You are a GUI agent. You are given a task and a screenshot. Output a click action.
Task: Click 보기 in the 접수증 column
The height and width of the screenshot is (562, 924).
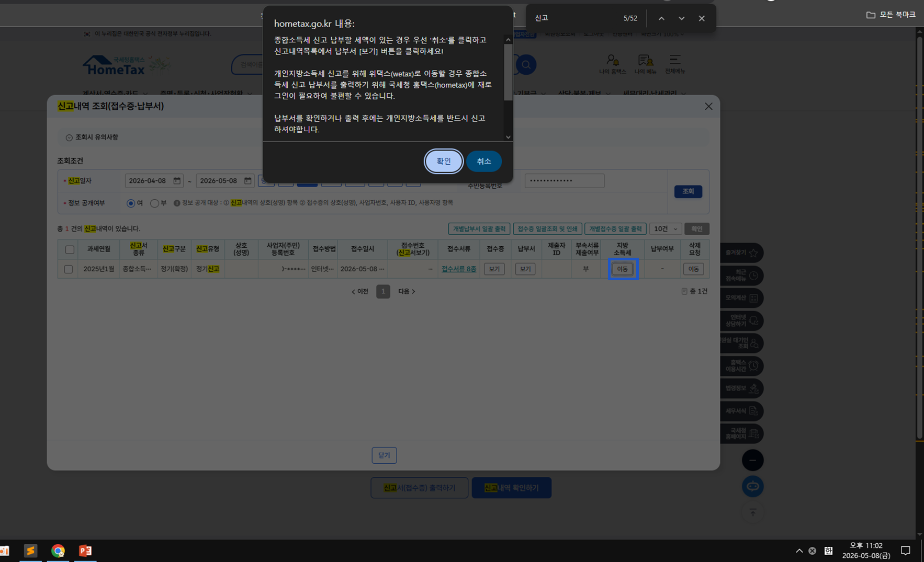point(494,269)
